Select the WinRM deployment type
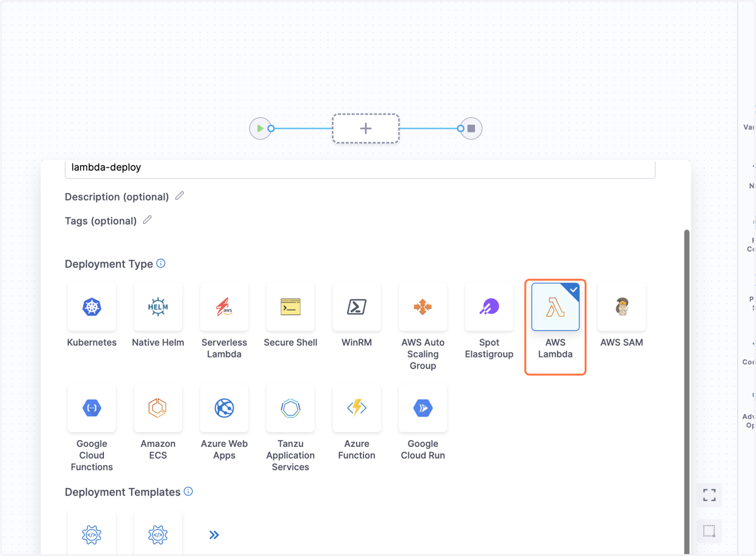The height and width of the screenshot is (556, 756). [x=357, y=307]
